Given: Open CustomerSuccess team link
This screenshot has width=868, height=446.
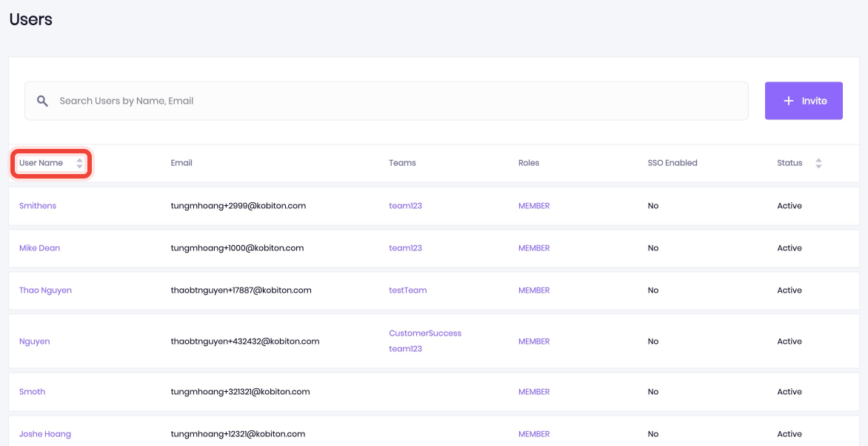Looking at the screenshot, I should (x=425, y=333).
